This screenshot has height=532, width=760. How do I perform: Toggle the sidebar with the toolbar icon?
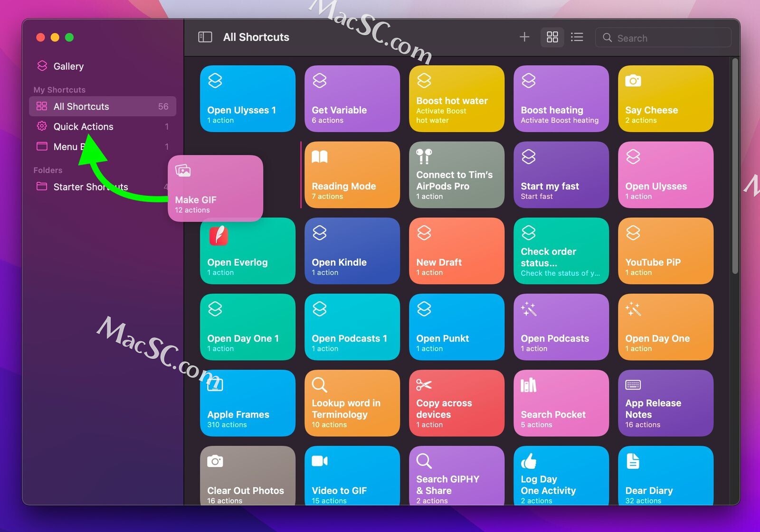click(205, 37)
